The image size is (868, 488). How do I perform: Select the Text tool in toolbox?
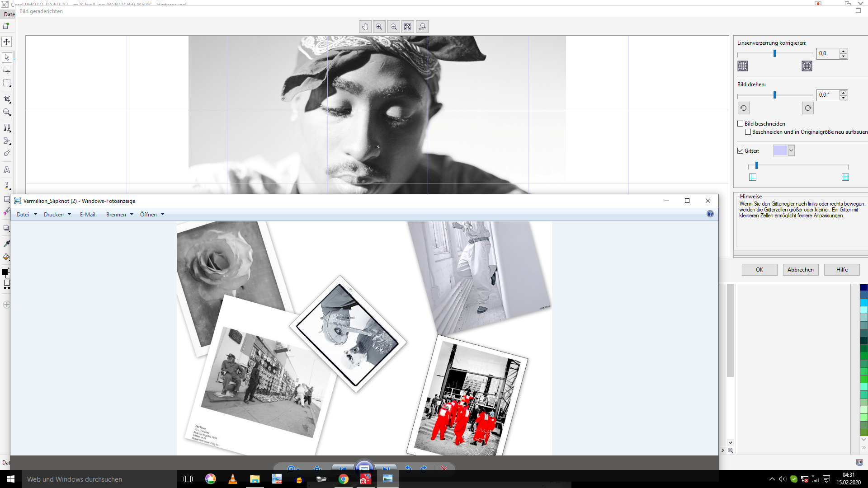[7, 170]
